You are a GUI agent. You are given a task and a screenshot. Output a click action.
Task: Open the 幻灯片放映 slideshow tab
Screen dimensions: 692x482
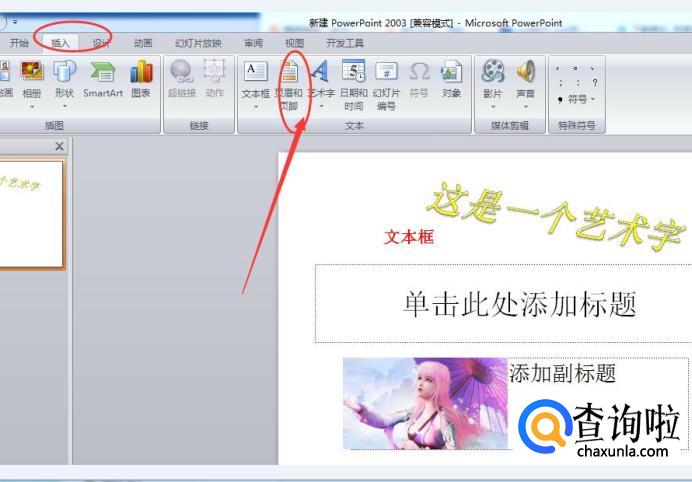point(198,43)
